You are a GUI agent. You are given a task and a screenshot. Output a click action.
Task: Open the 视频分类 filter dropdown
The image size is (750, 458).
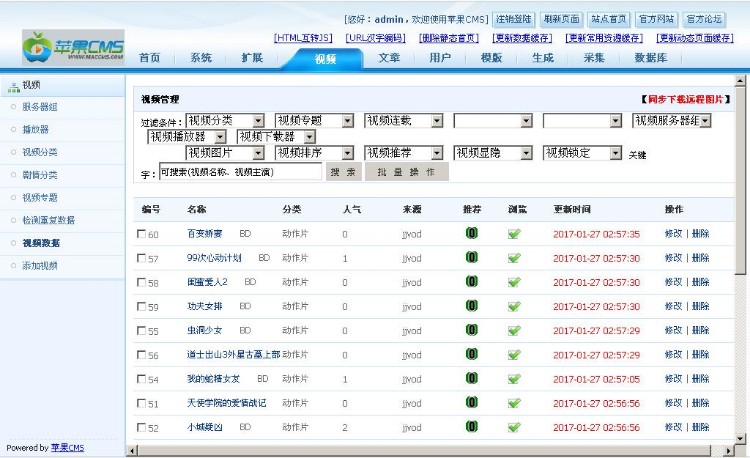click(x=225, y=120)
